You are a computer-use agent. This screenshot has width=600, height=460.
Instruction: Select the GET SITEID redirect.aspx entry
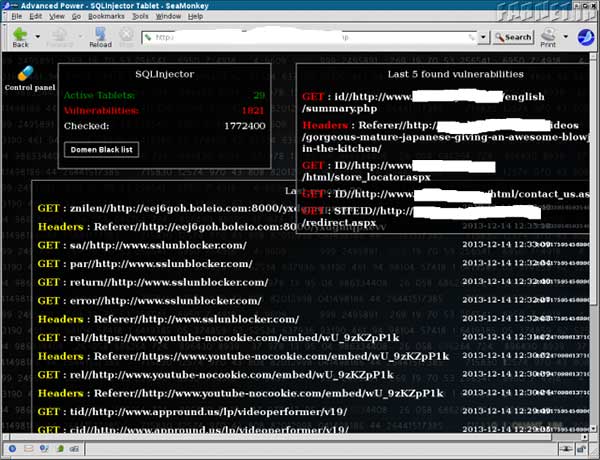tap(421, 217)
